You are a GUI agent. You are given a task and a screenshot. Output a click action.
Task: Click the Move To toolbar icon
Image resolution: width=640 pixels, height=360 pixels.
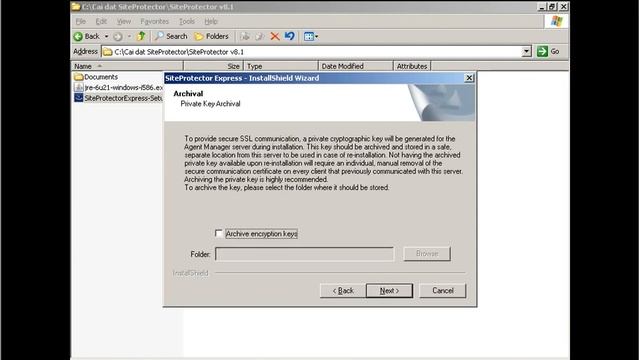point(245,37)
